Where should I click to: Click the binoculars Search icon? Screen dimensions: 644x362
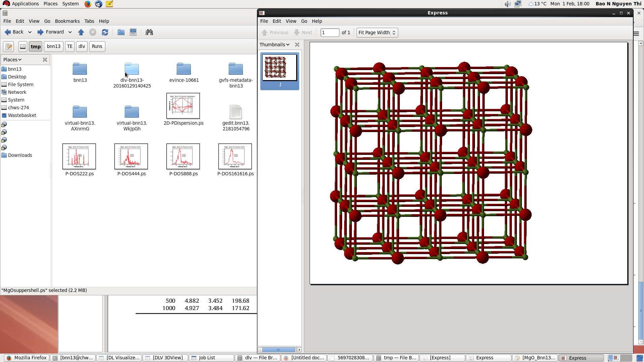tap(149, 32)
